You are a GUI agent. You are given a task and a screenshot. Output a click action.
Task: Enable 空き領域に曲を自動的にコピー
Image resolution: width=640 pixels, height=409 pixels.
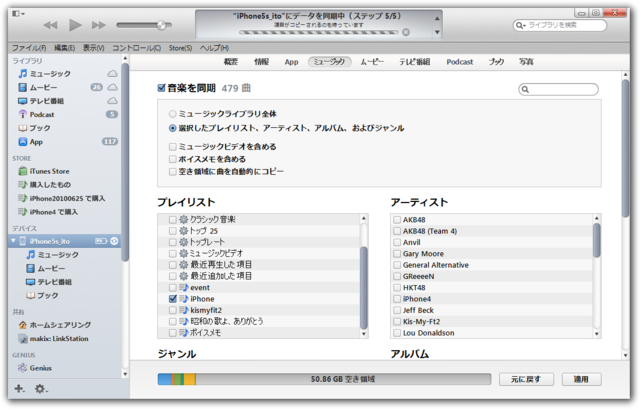pyautogui.click(x=173, y=171)
